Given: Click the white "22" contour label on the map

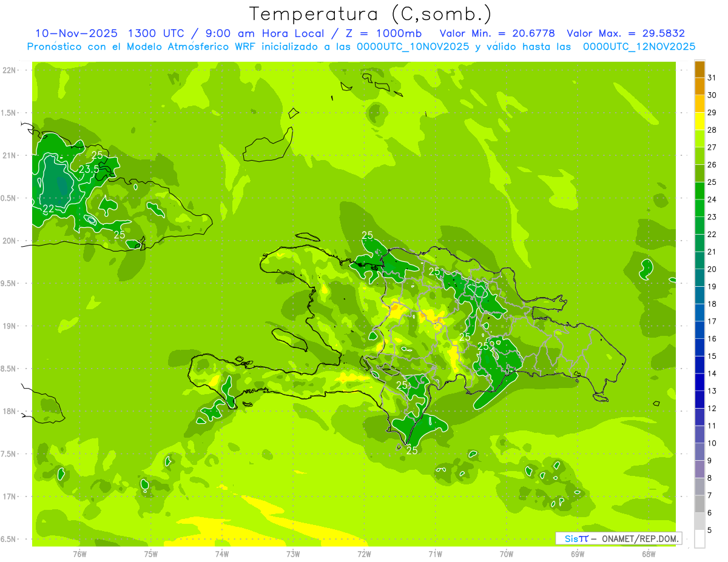Looking at the screenshot, I should tap(49, 209).
